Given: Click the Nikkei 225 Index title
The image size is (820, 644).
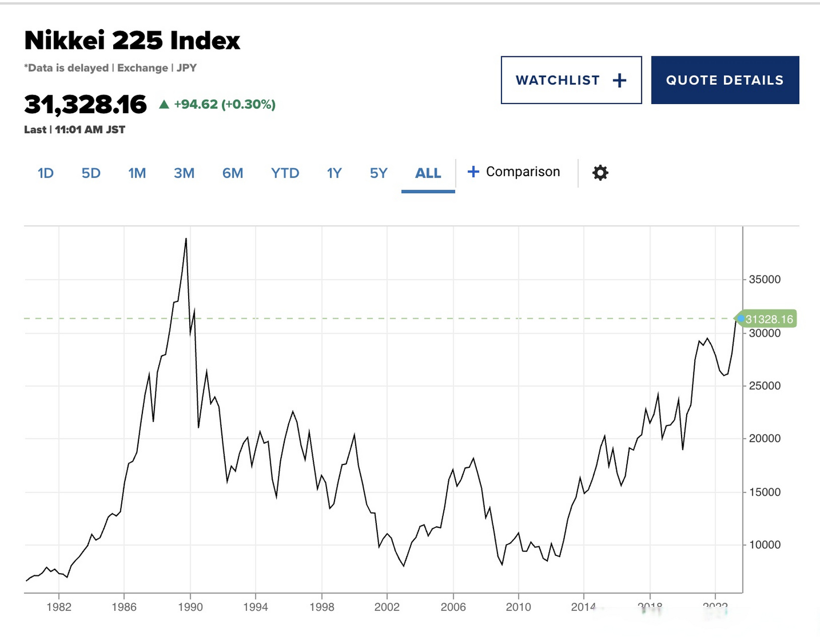Looking at the screenshot, I should [132, 40].
